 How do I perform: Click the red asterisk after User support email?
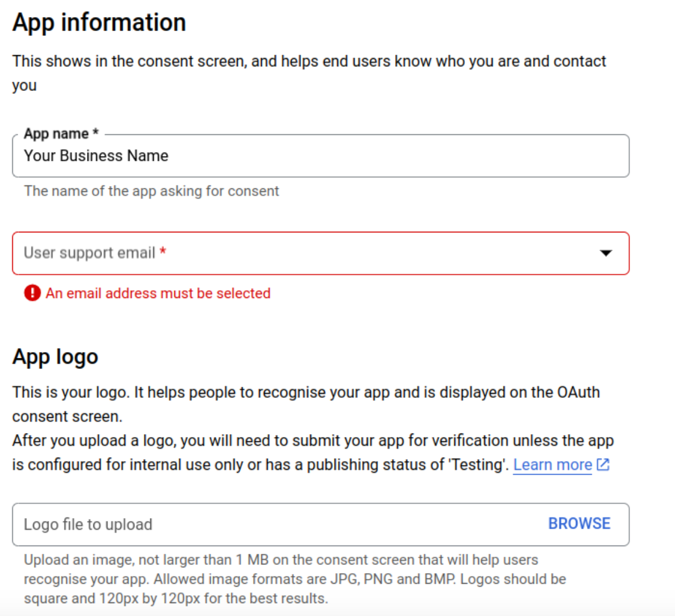(163, 252)
